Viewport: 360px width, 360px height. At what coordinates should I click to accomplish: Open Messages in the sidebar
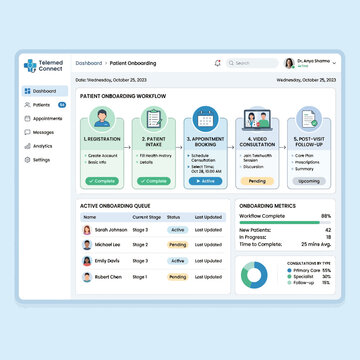45,132
